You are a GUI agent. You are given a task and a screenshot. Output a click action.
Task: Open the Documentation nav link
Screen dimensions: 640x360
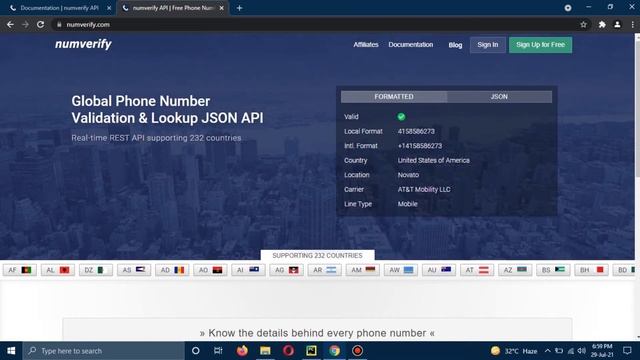pyautogui.click(x=411, y=44)
